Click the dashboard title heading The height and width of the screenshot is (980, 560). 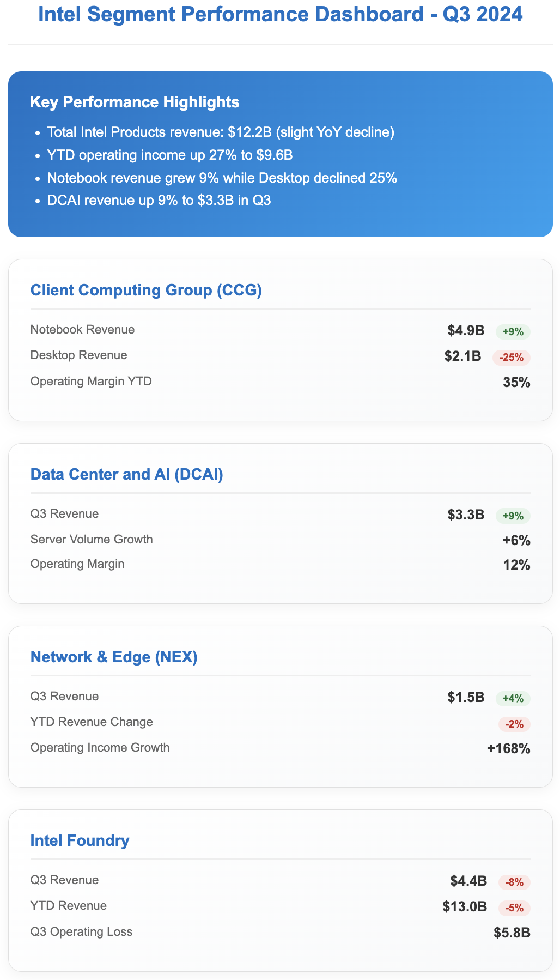pyautogui.click(x=280, y=15)
